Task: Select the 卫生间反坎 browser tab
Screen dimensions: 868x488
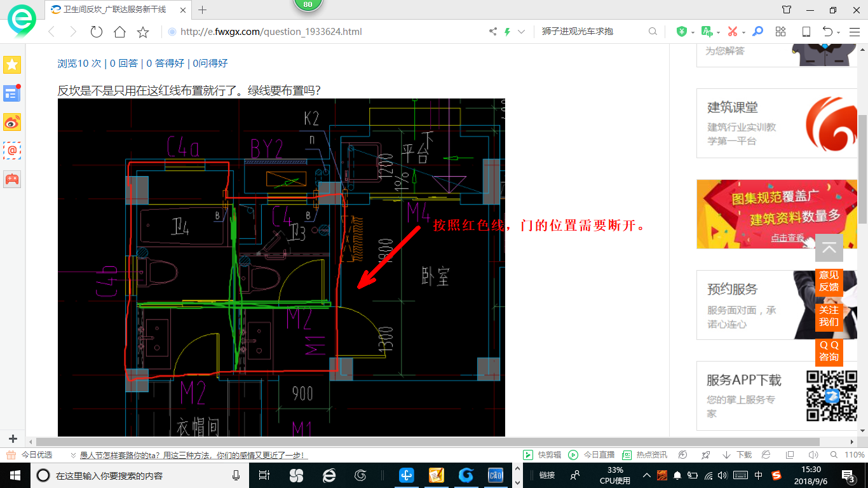Action: point(118,10)
